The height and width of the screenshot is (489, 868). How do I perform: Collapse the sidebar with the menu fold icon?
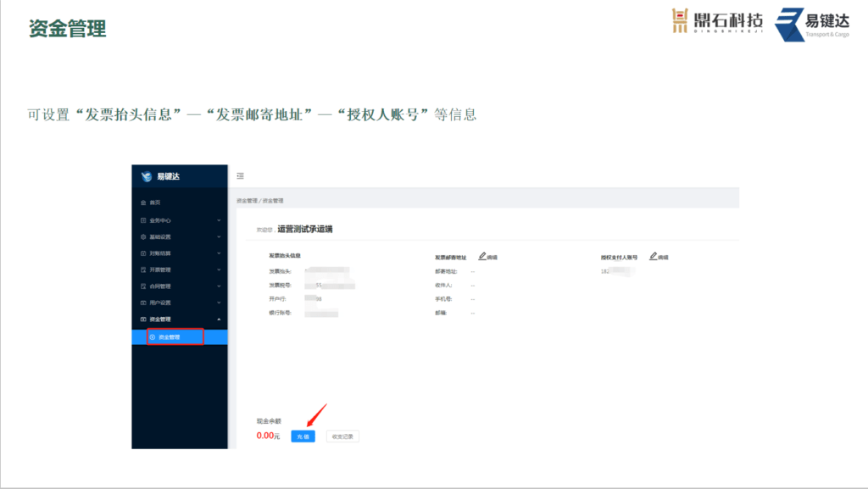point(240,176)
